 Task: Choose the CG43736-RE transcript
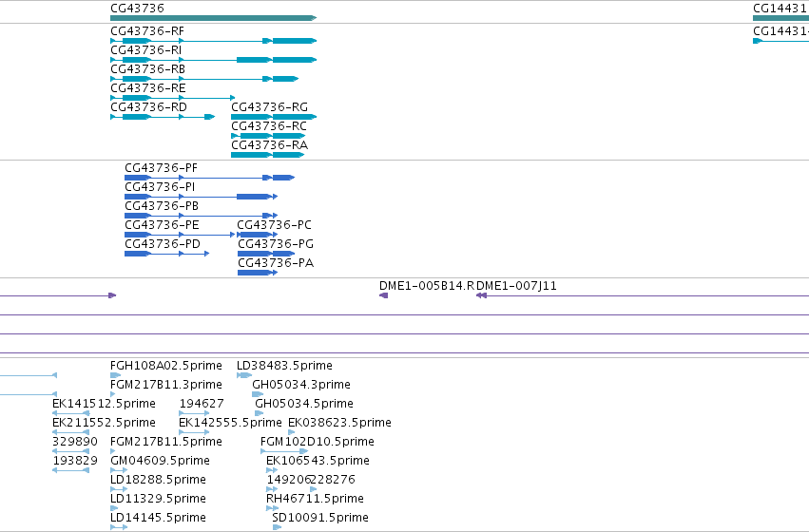tap(148, 88)
